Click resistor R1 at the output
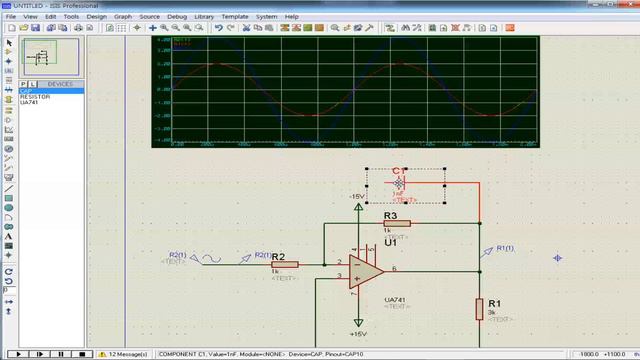The height and width of the screenshot is (360, 640). tap(480, 309)
